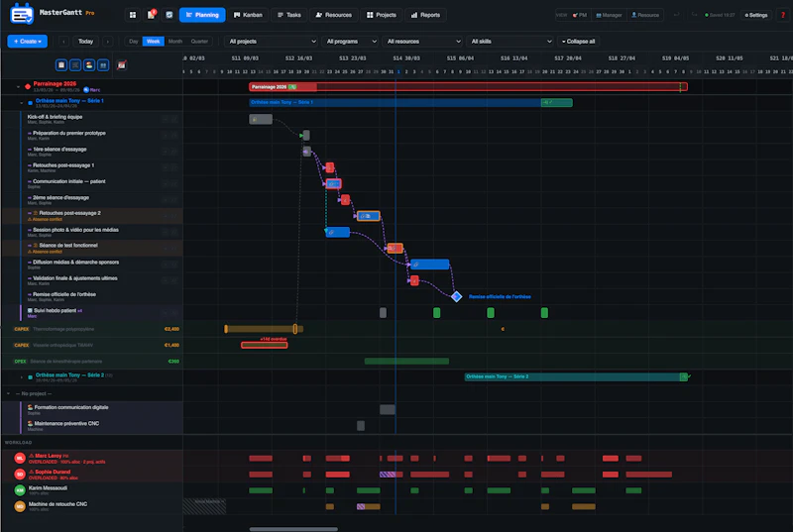
Task: Collapse the No project group chevron
Action: tap(8, 393)
